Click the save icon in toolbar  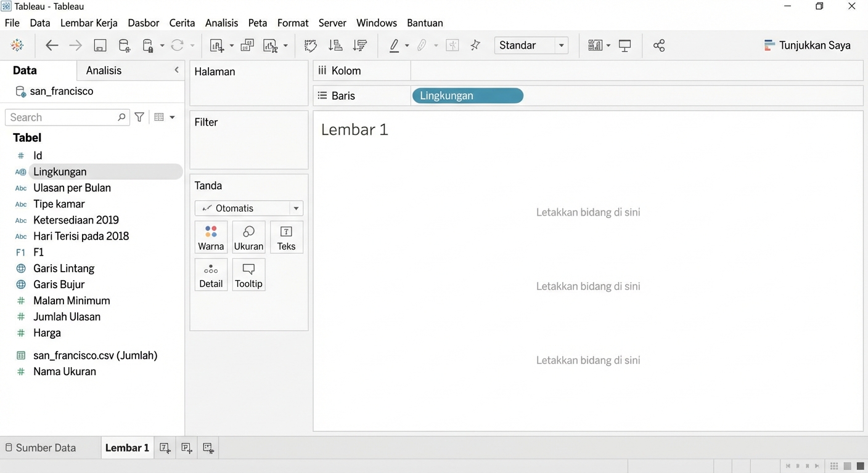[100, 46]
